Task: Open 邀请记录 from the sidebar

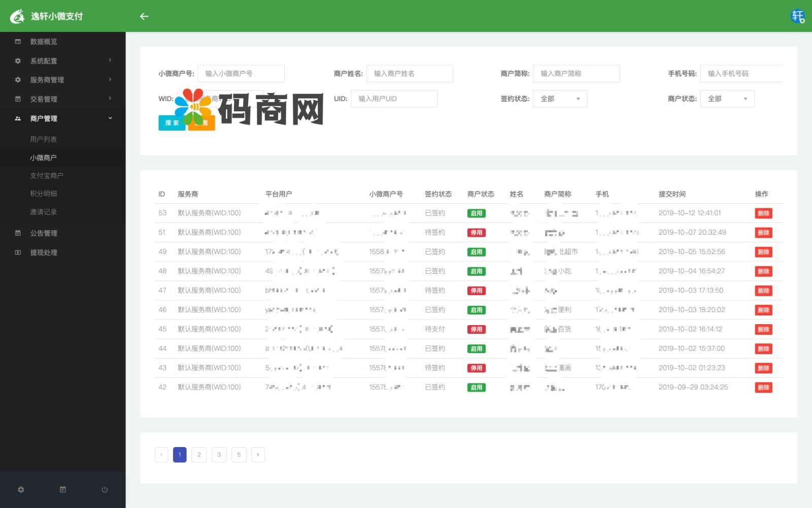Action: [x=43, y=212]
